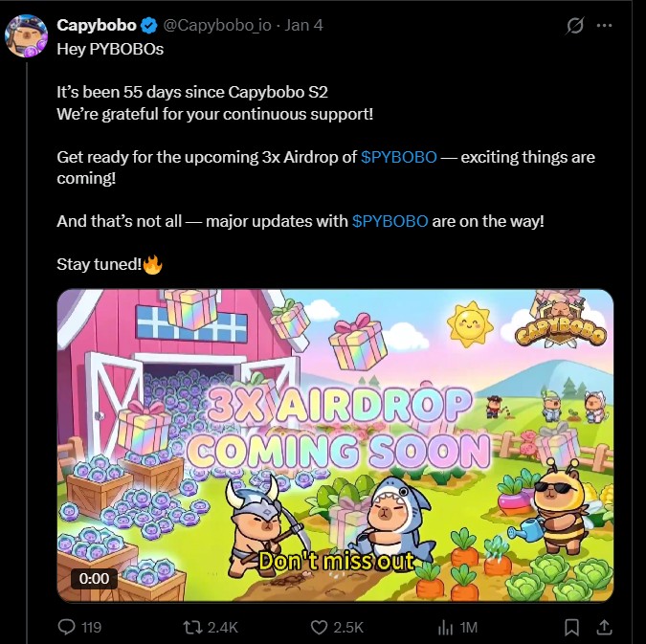Click the Capybobo display name
646x644 pixels.
(98, 25)
